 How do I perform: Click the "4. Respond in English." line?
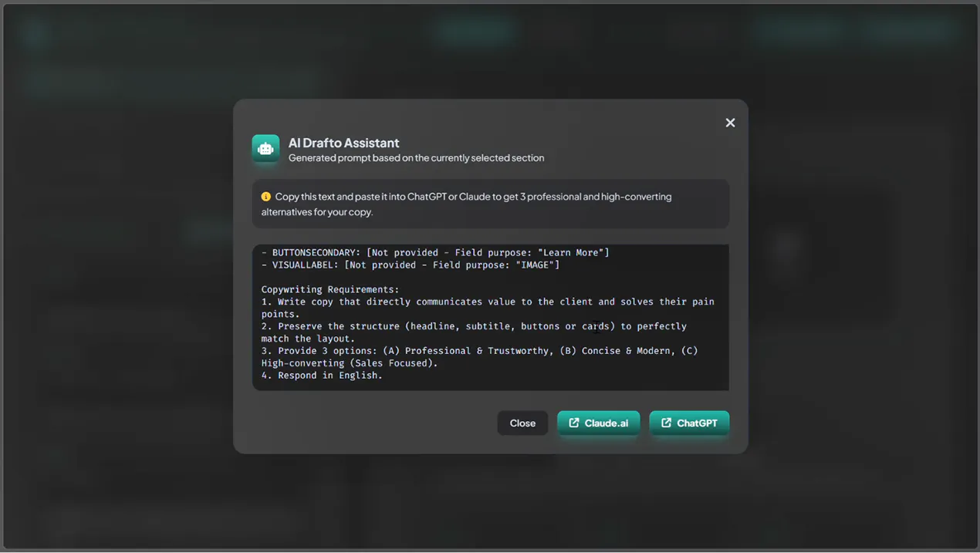click(x=322, y=376)
